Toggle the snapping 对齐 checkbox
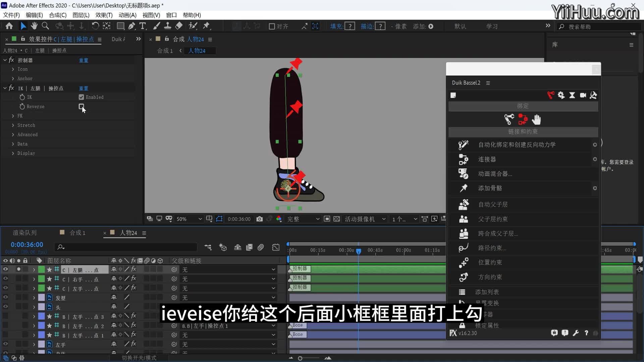This screenshot has width=644, height=362. pyautogui.click(x=272, y=26)
